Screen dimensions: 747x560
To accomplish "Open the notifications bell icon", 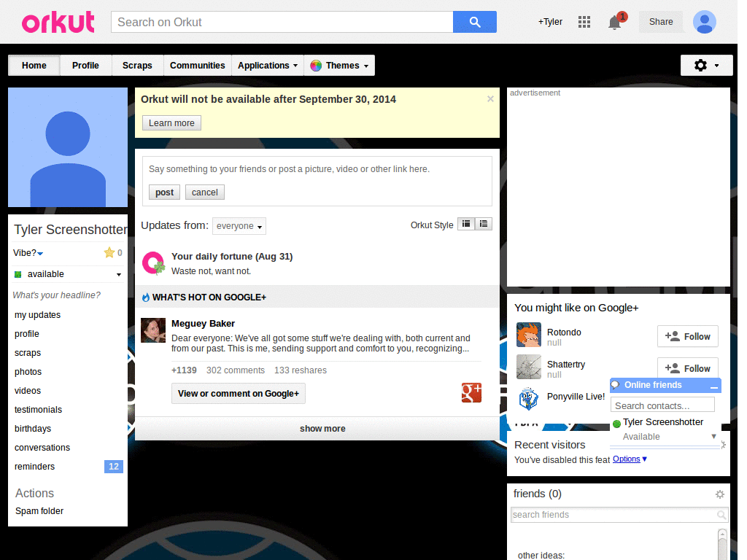I will [615, 23].
